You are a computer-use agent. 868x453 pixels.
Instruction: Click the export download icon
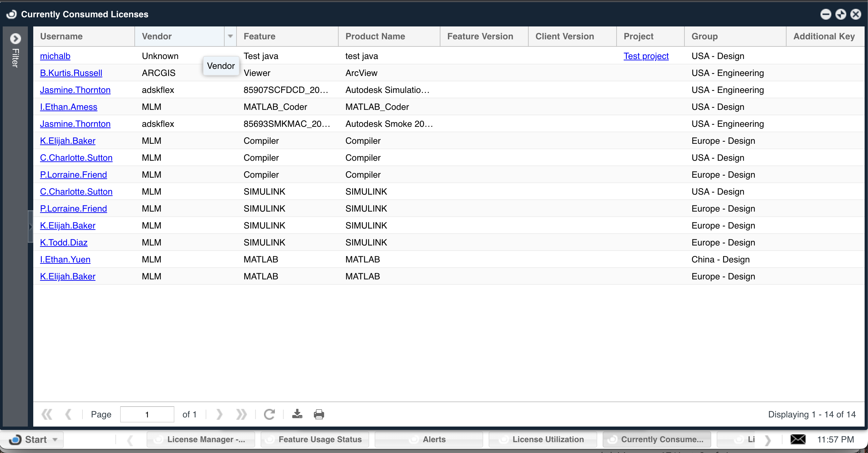(297, 414)
